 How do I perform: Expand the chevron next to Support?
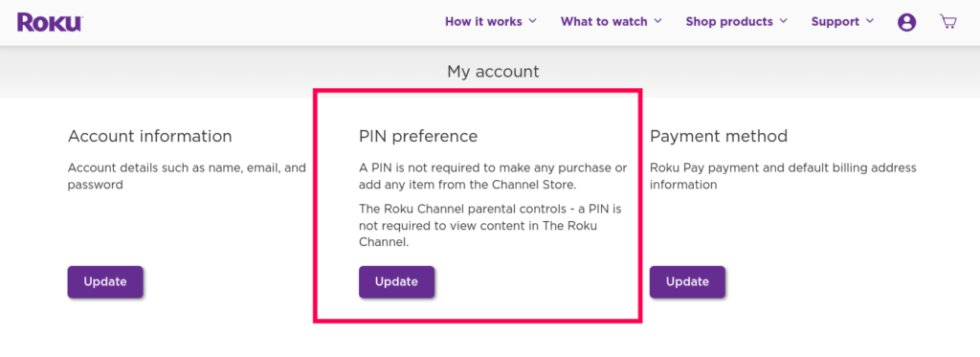point(869,21)
